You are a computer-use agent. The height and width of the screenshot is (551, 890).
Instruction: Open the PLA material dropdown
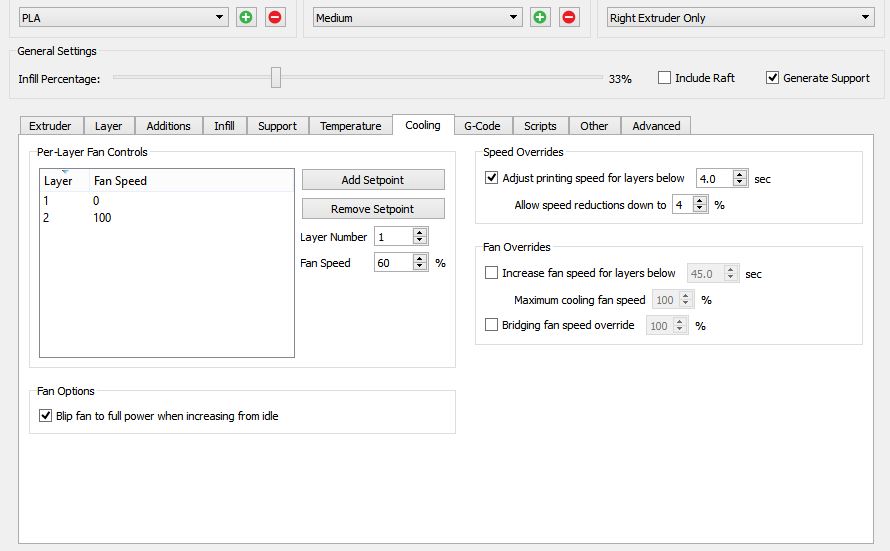[x=124, y=17]
